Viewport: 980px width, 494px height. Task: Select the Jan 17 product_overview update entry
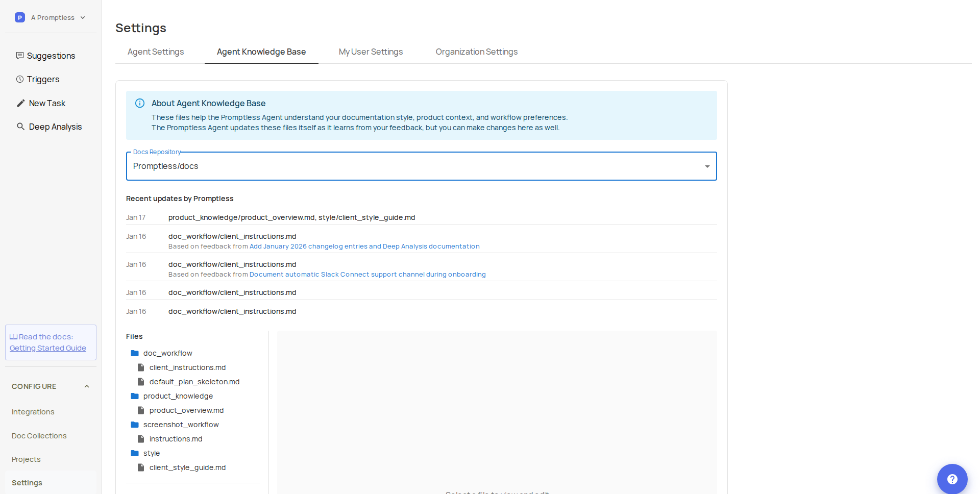(292, 217)
